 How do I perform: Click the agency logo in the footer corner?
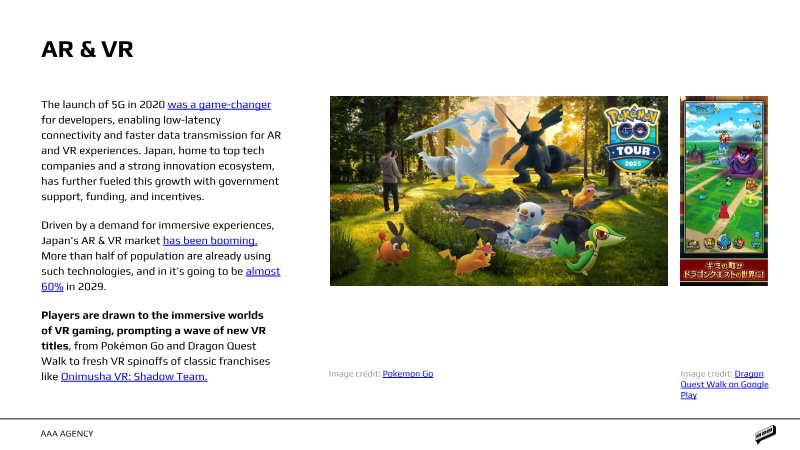pos(765,434)
